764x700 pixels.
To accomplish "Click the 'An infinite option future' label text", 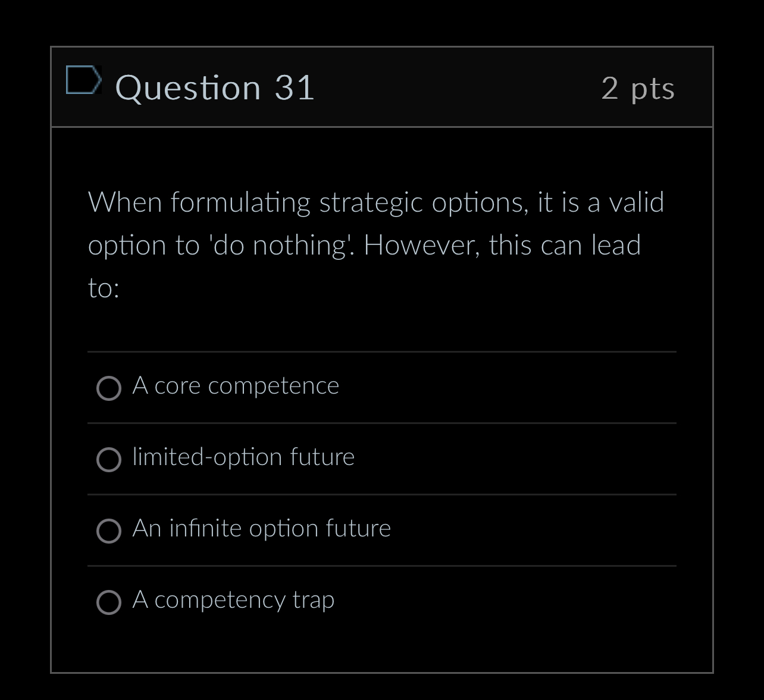I will pyautogui.click(x=262, y=528).
